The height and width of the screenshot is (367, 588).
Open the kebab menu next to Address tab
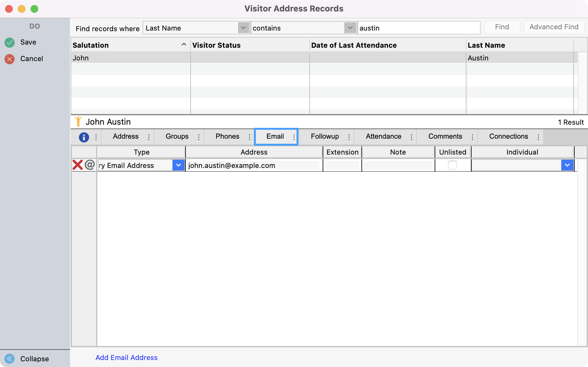pos(149,136)
